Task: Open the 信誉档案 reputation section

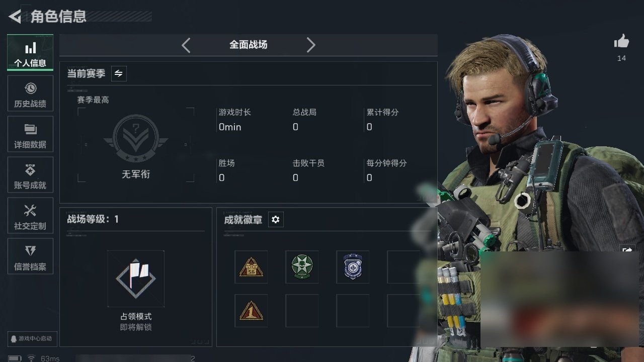Action: point(30,257)
